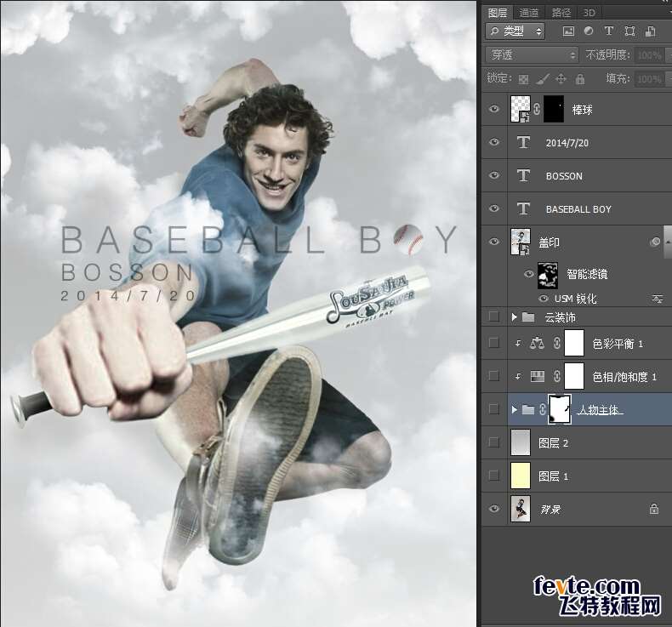672x627 pixels.
Task: Open the 类型 filter dropdown
Action: [515, 31]
